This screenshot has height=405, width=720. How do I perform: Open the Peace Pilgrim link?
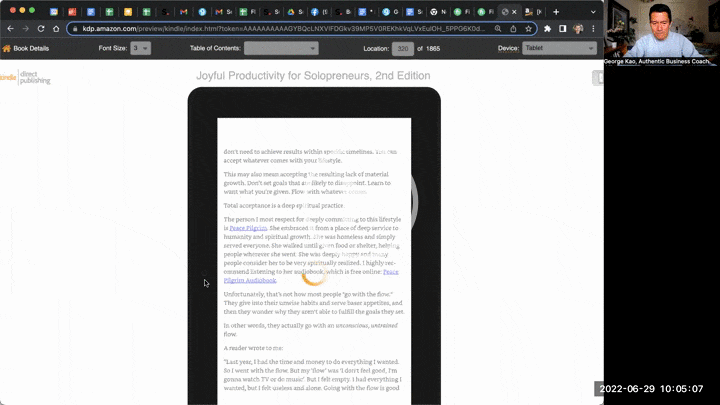tap(248, 228)
